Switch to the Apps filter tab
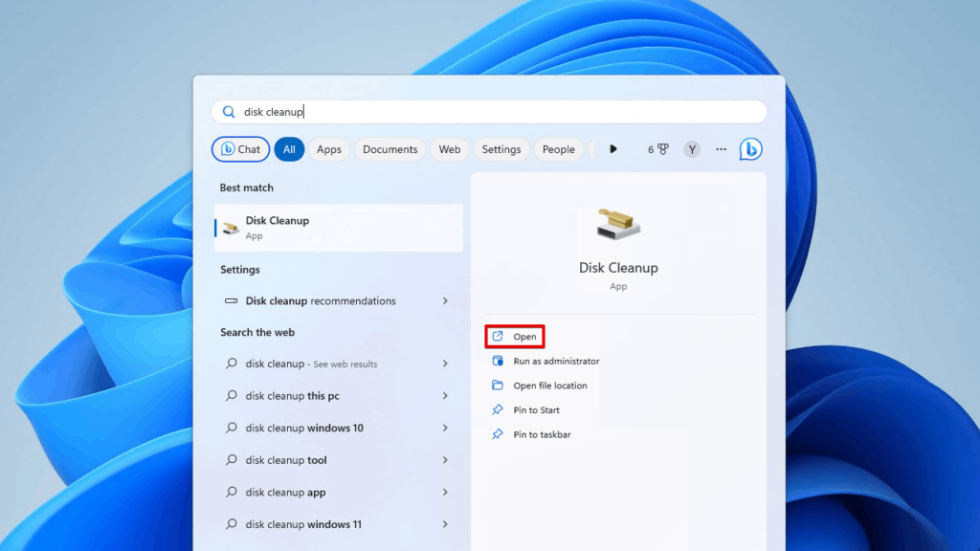Viewport: 980px width, 551px height. tap(328, 149)
